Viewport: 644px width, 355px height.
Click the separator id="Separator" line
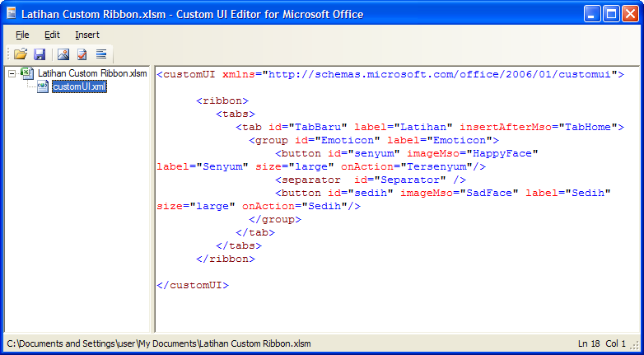[371, 180]
